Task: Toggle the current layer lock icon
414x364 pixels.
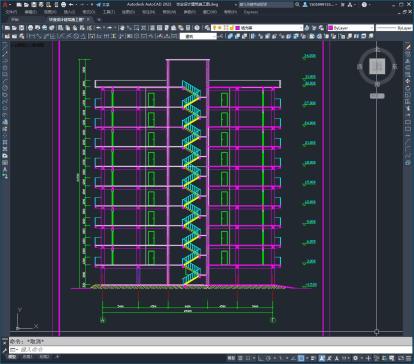Action: coord(231,28)
